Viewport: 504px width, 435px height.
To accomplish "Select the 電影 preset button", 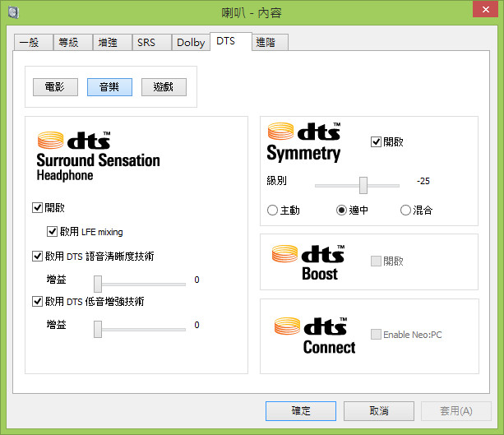I will click(55, 87).
